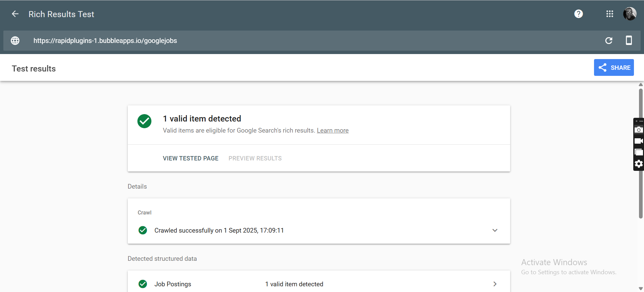This screenshot has width=644, height=292.
Task: Expand the Crawl details chevron
Action: tap(495, 230)
